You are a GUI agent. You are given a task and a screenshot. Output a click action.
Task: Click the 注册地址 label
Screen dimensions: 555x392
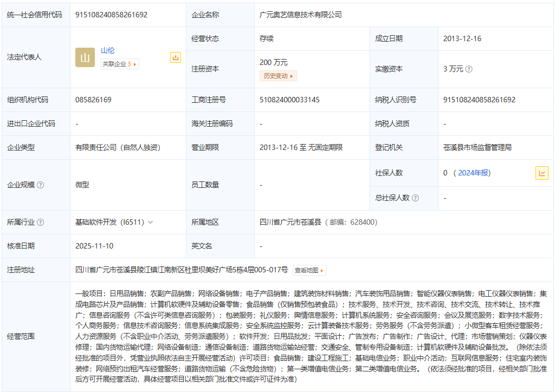21,270
